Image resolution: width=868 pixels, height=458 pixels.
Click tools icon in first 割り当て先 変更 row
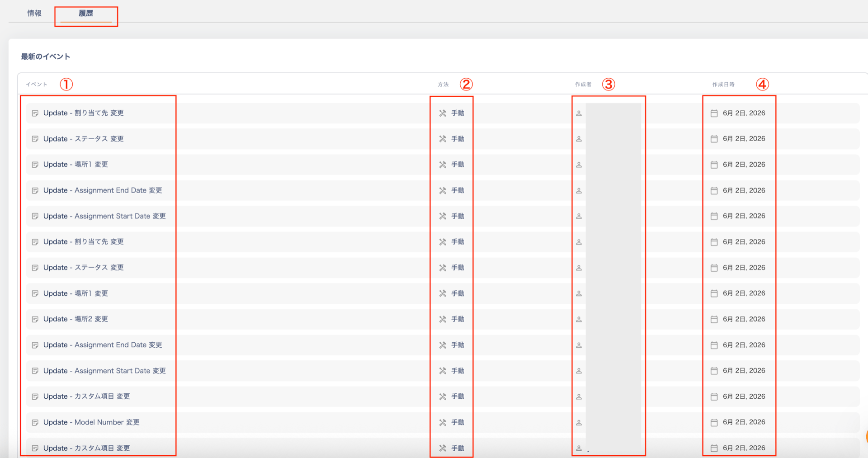pyautogui.click(x=443, y=113)
